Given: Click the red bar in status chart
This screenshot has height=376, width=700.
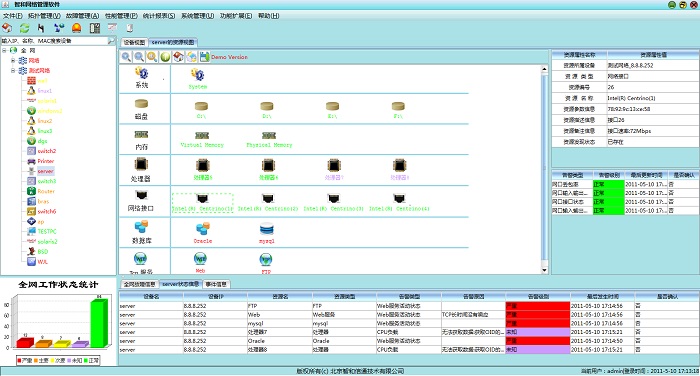Looking at the screenshot, I should click(x=25, y=343).
